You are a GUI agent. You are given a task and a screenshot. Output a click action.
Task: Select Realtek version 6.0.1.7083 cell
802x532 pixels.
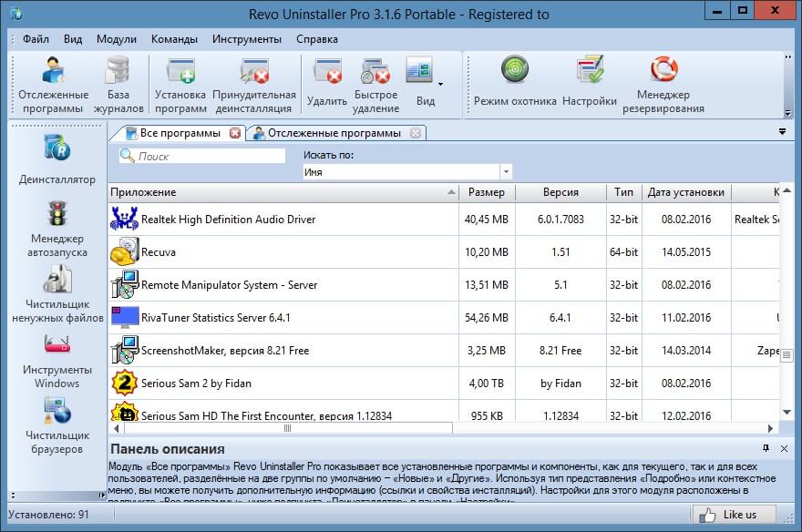coord(560,220)
